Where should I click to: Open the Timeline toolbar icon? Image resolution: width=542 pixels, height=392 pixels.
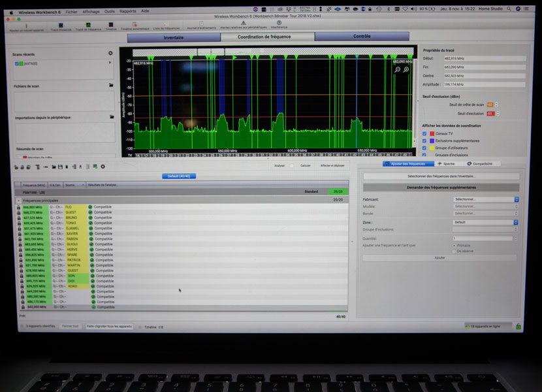tap(110, 25)
